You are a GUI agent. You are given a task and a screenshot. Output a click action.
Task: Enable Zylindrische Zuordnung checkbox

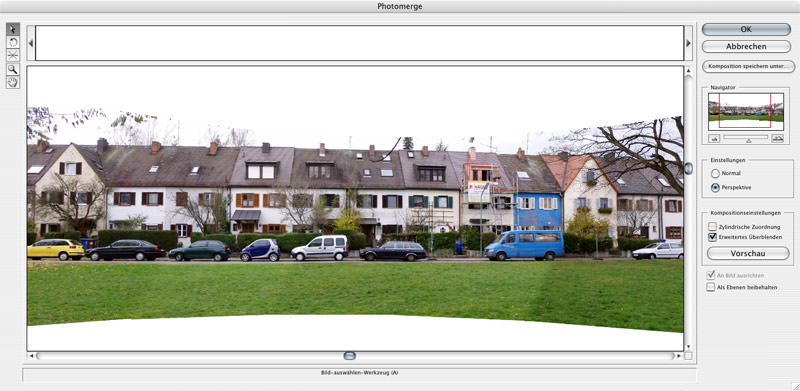coord(712,227)
